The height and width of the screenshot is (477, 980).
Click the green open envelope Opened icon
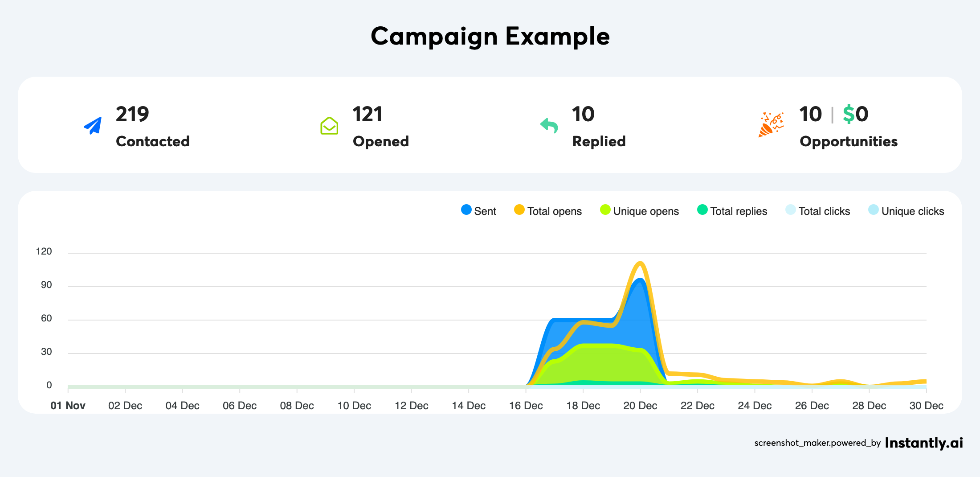pos(329,126)
